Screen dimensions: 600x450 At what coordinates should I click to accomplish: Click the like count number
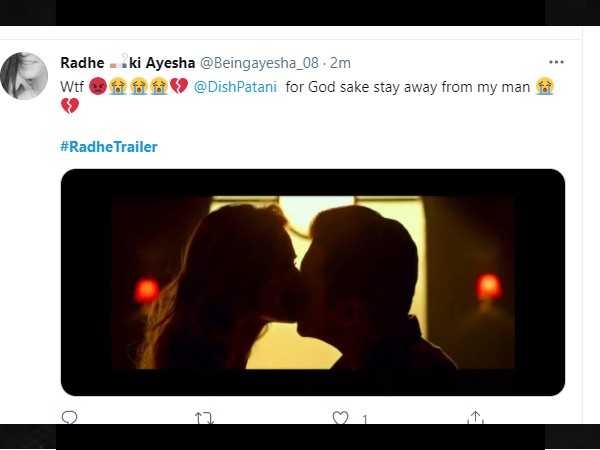[365, 419]
